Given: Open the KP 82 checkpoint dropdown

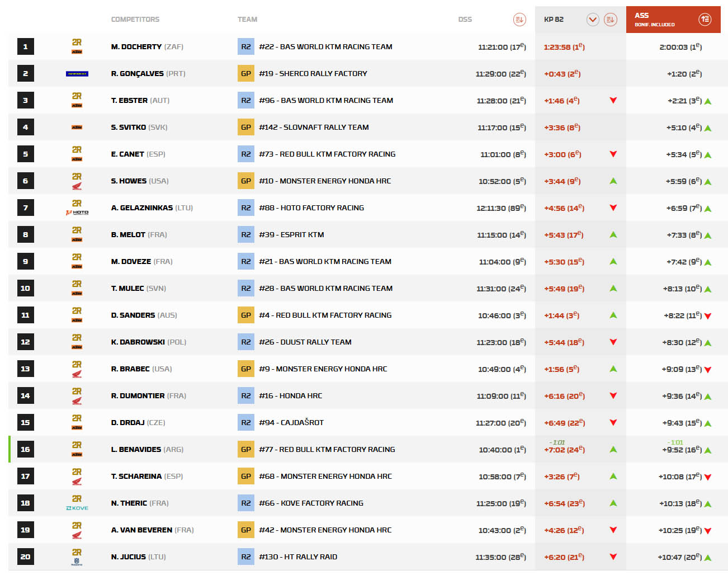Looking at the screenshot, I should coord(593,20).
